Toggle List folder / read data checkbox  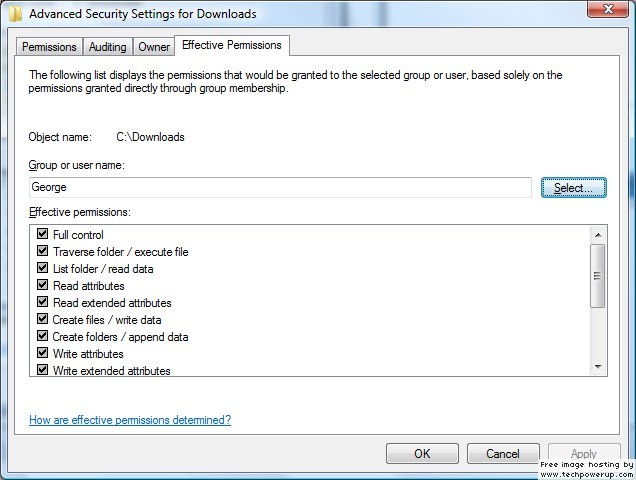(42, 268)
